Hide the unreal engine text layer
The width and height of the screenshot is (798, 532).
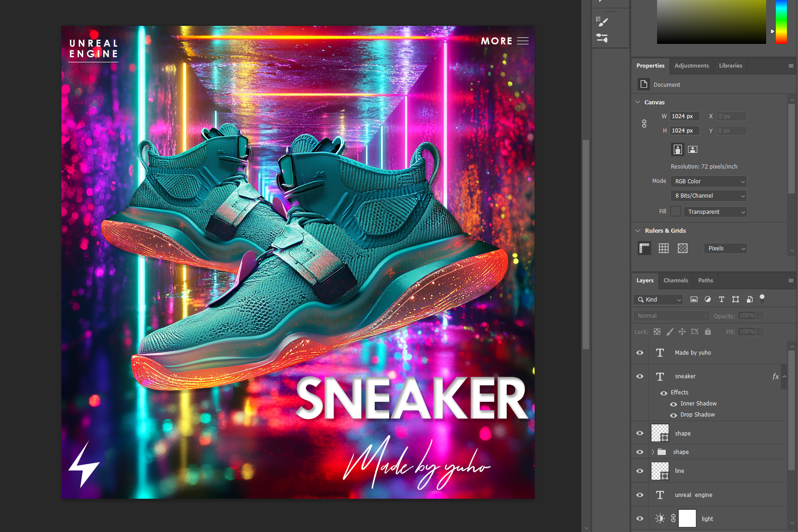click(640, 495)
